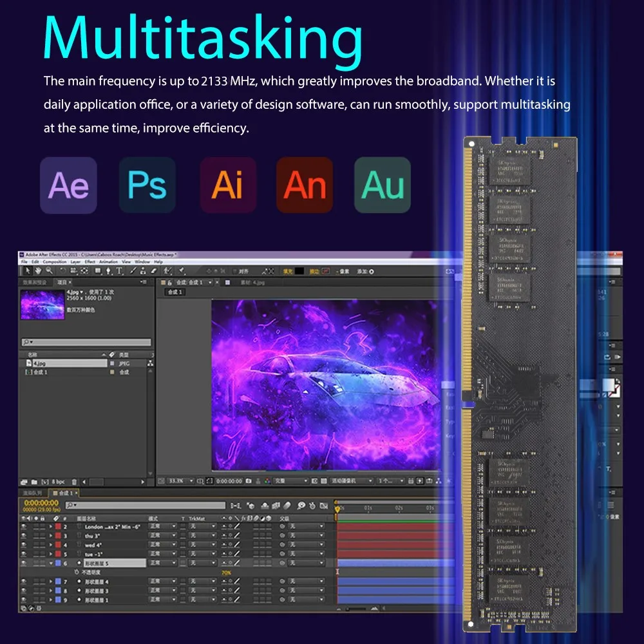Click the frame blending icon in timeline
This screenshot has height=644, width=644.
[x=276, y=506]
